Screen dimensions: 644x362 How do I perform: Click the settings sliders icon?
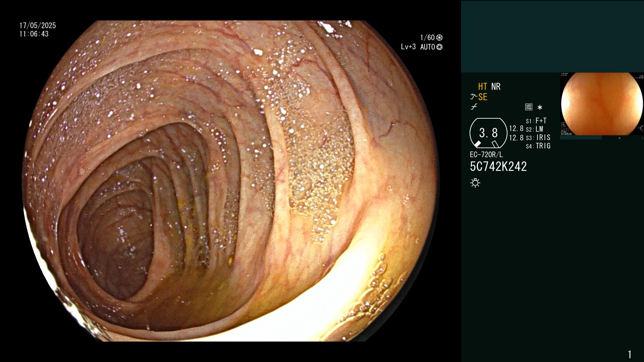pos(529,107)
